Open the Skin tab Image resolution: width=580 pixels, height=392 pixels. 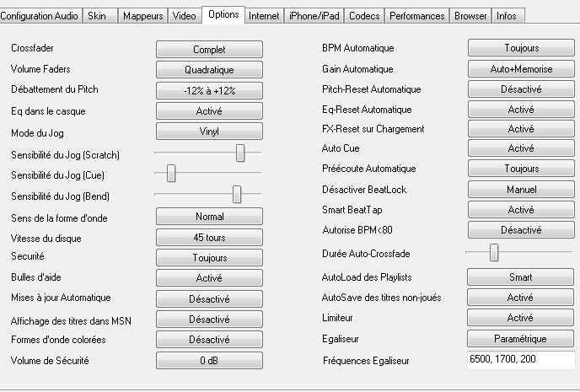(97, 16)
